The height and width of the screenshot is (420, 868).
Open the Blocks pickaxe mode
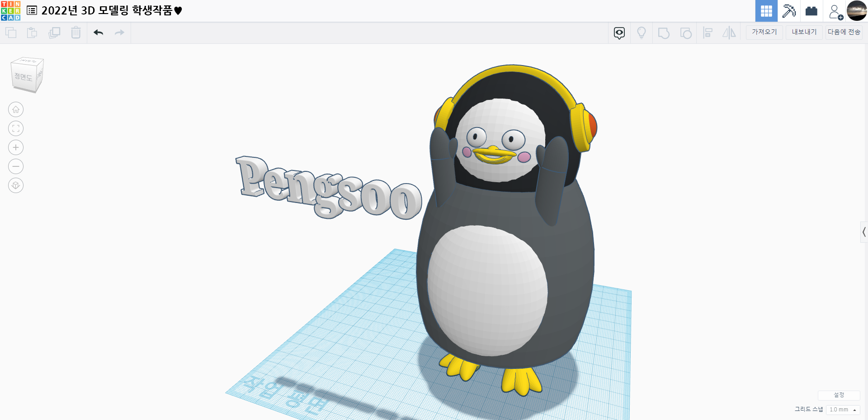click(x=789, y=11)
